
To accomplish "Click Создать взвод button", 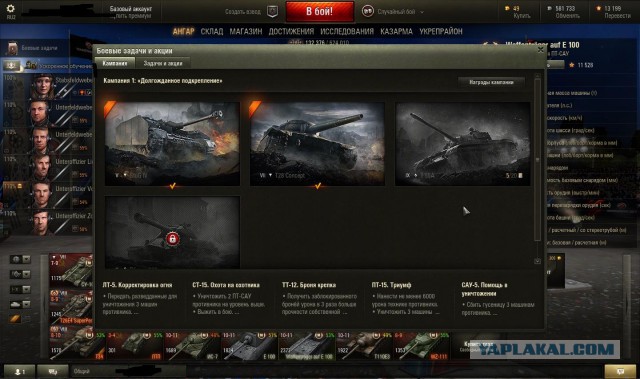I will (243, 12).
